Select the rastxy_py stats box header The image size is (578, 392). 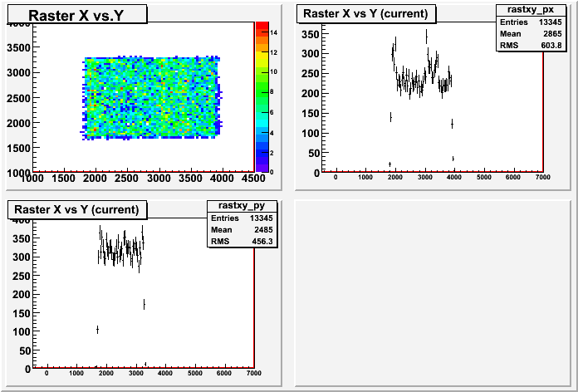click(242, 205)
